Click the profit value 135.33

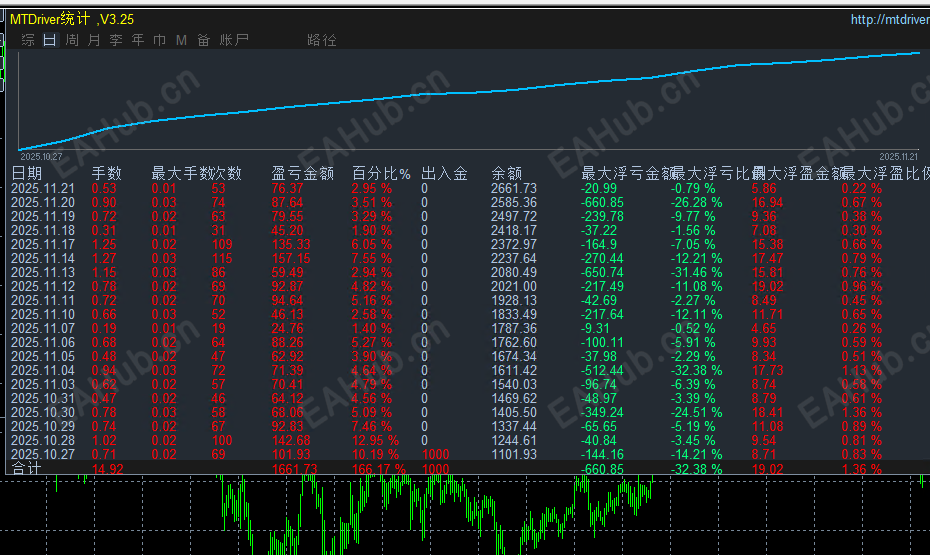291,244
